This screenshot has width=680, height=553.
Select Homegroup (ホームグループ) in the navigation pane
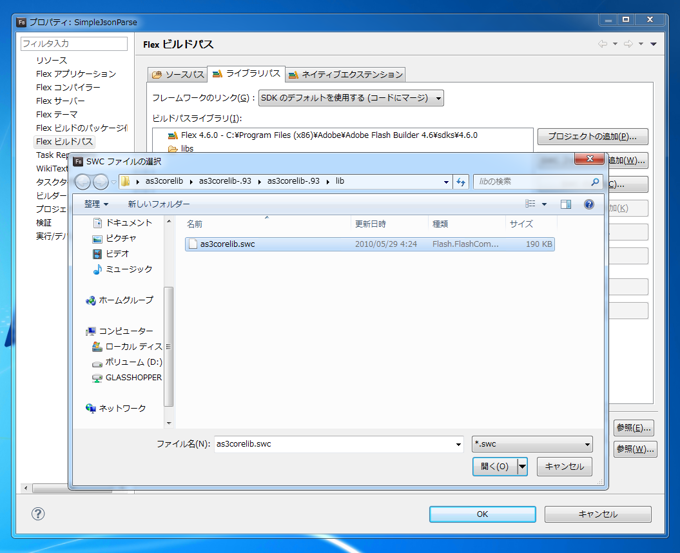[120, 300]
